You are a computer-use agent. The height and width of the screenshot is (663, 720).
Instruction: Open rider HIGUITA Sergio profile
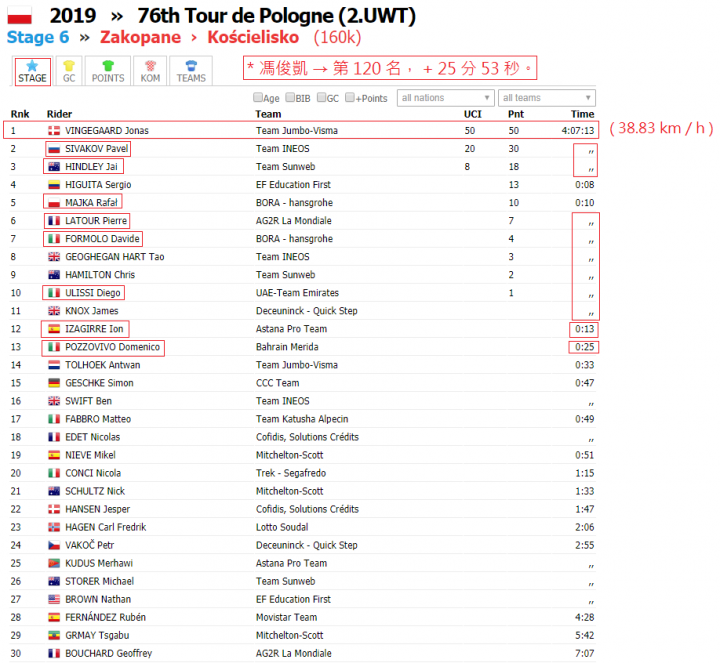pyautogui.click(x=98, y=185)
